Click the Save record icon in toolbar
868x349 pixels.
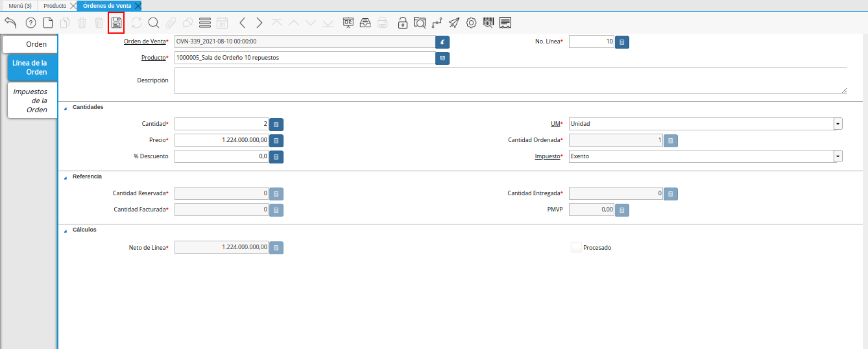[x=116, y=23]
